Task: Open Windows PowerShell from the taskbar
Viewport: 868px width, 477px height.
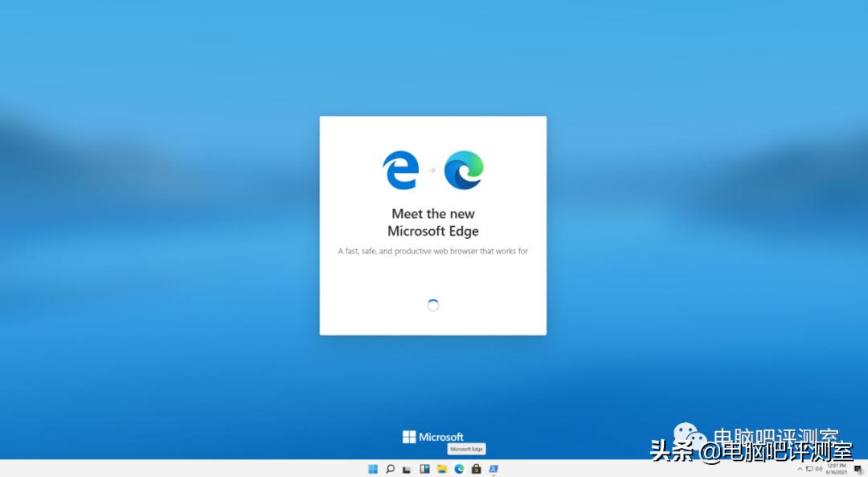Action: (x=494, y=468)
